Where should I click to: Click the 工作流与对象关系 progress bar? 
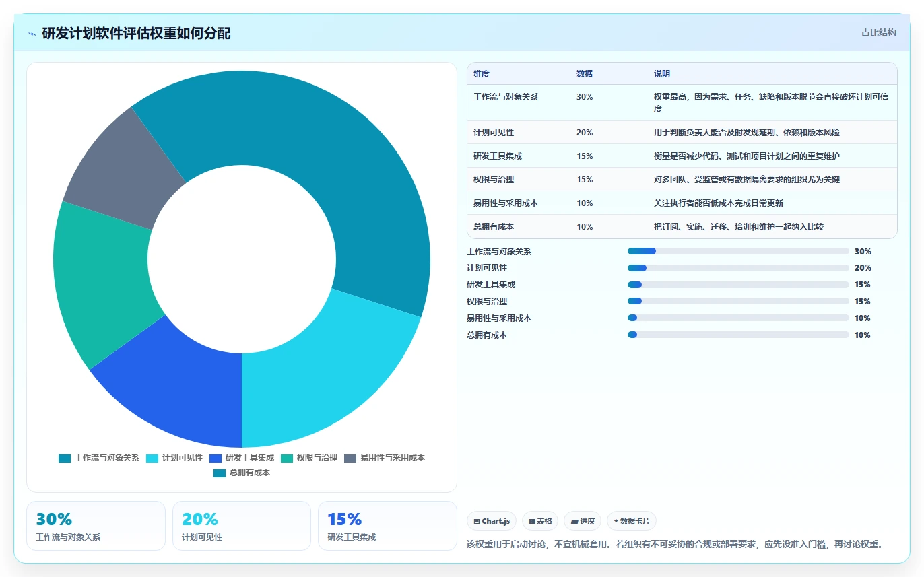point(738,251)
